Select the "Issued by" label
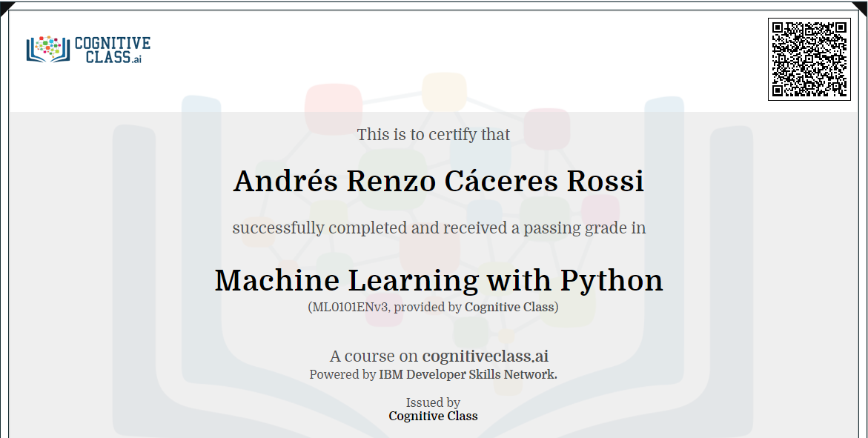Screen dimensions: 868x438 pos(434,402)
